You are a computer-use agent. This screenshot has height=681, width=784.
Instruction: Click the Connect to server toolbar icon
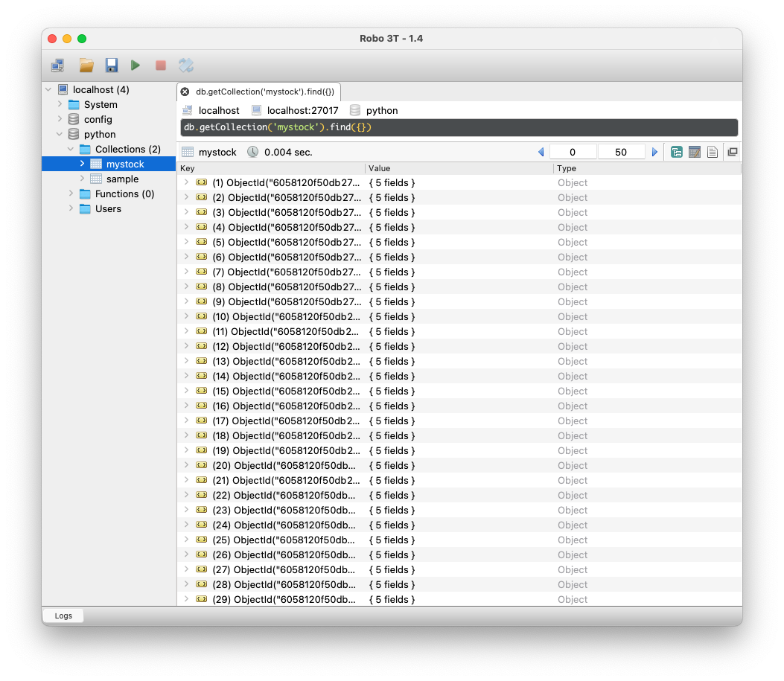point(58,65)
